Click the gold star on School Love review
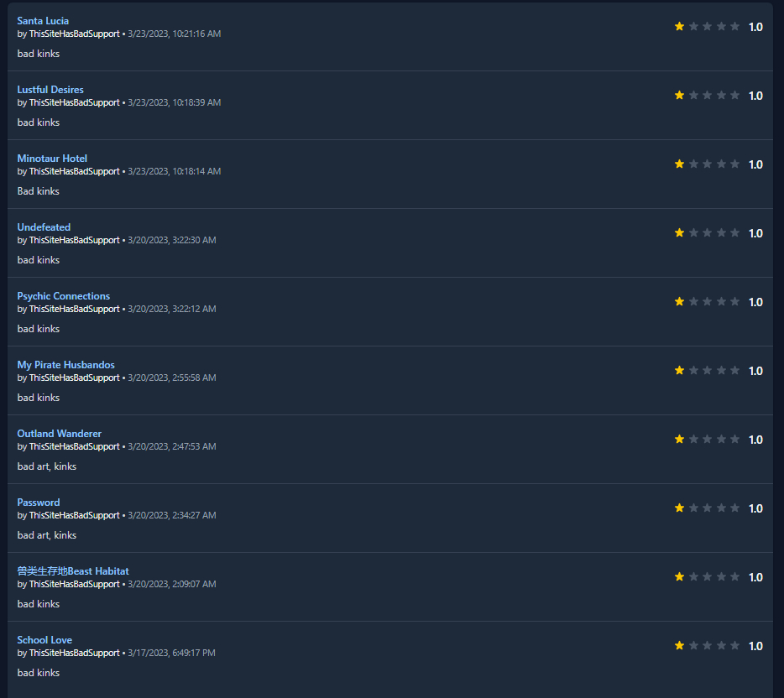The height and width of the screenshot is (698, 784). point(679,645)
